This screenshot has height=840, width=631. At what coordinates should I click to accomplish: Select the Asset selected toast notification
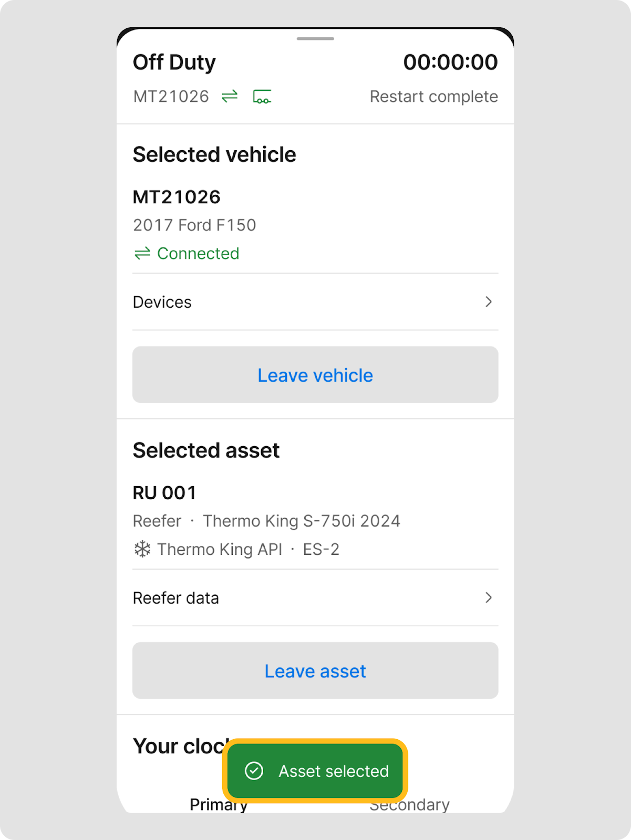333,771
